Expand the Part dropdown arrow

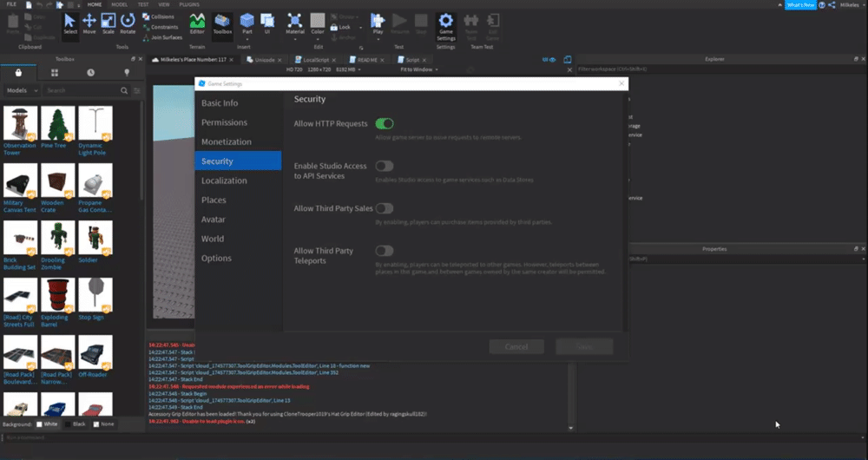247,39
